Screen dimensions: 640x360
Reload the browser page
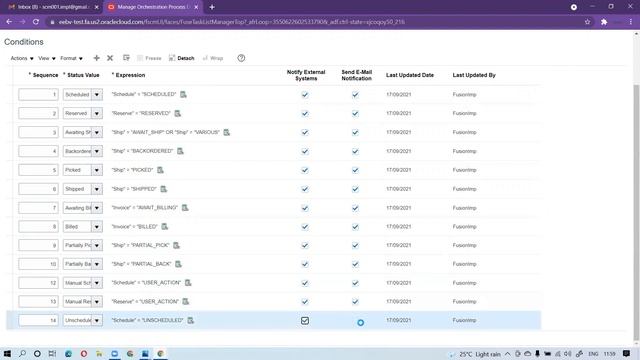[x=36, y=22]
